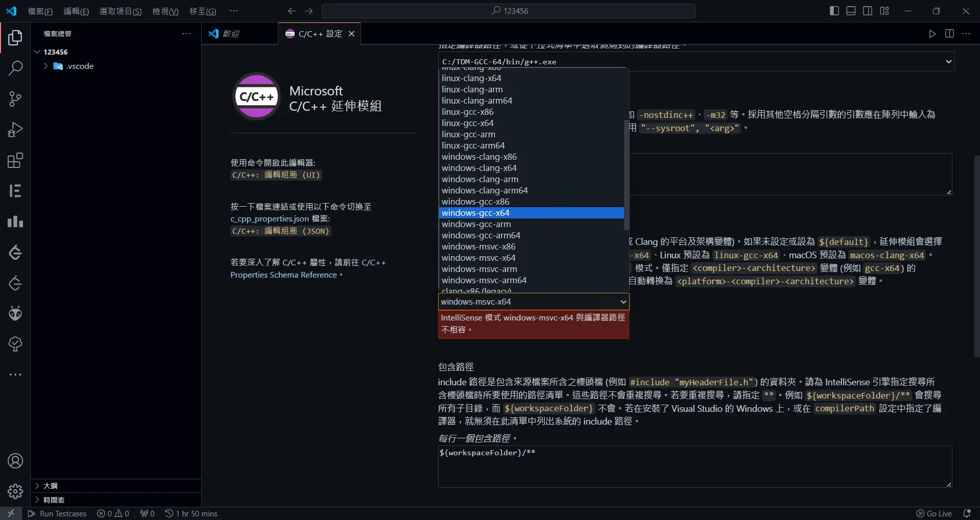Toggle the primary side bar
The image size is (980, 520).
[833, 10]
